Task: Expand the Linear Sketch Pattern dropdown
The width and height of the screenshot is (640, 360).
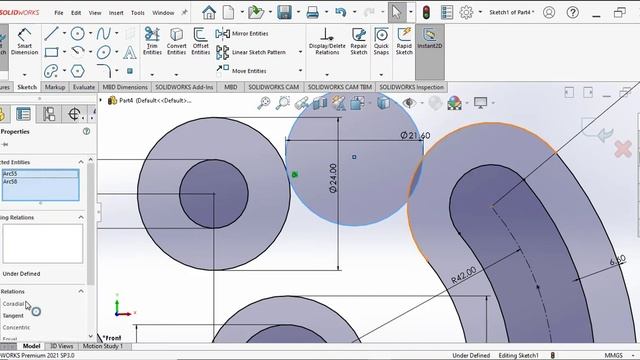Action: (x=300, y=52)
